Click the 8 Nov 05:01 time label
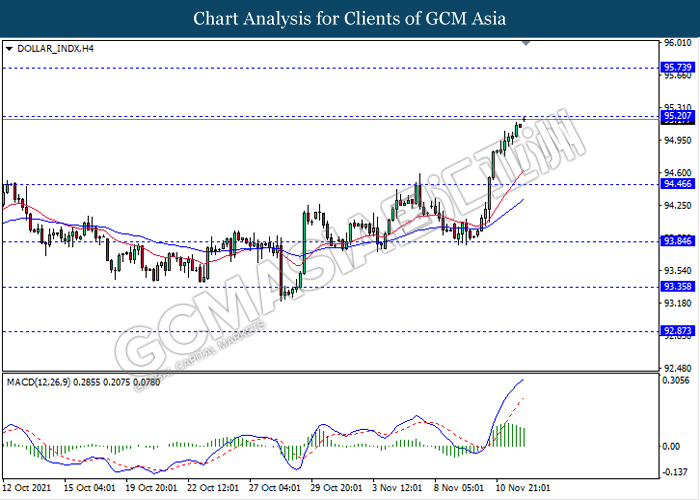700x500 pixels. tap(459, 488)
